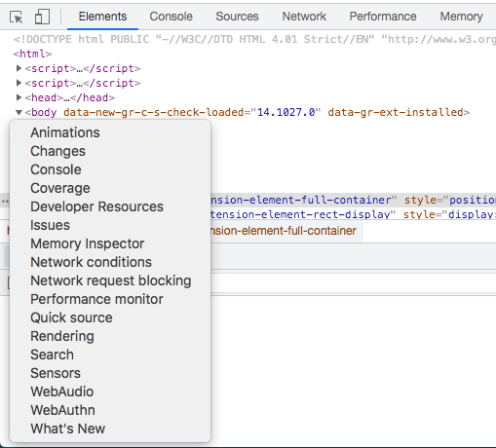Go to the Network tab
This screenshot has width=496, height=448.
304,17
